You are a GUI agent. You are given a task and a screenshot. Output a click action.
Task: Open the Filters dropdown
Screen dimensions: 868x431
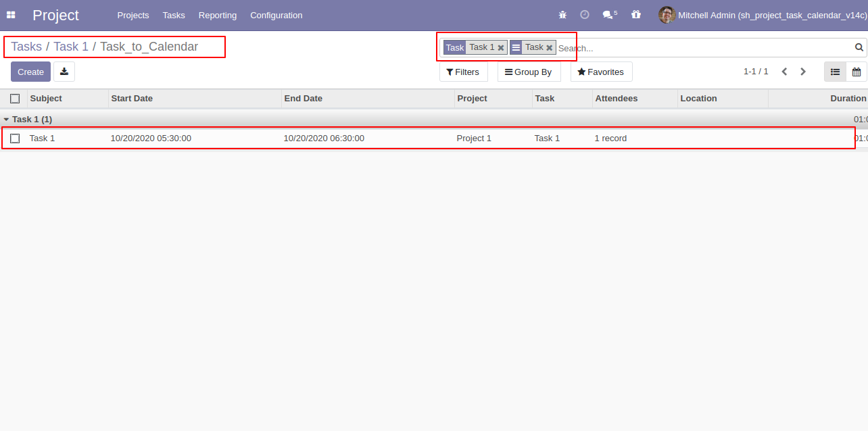(463, 72)
